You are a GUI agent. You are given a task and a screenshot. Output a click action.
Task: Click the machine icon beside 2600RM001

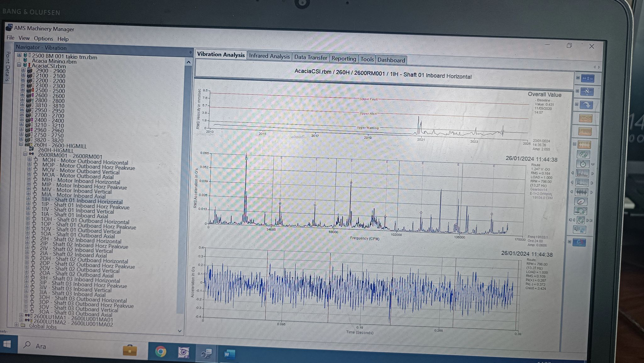coord(31,154)
